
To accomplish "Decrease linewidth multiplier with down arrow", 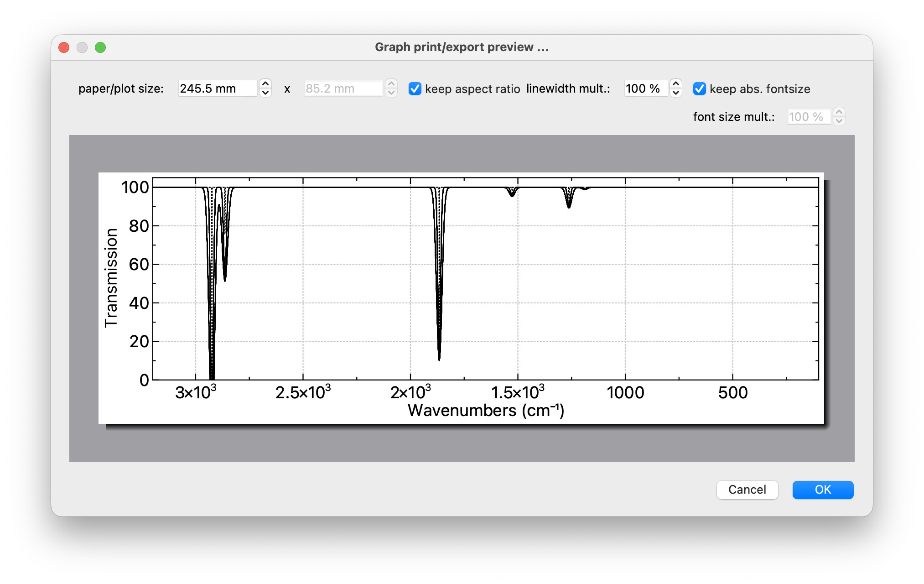I will pyautogui.click(x=676, y=93).
